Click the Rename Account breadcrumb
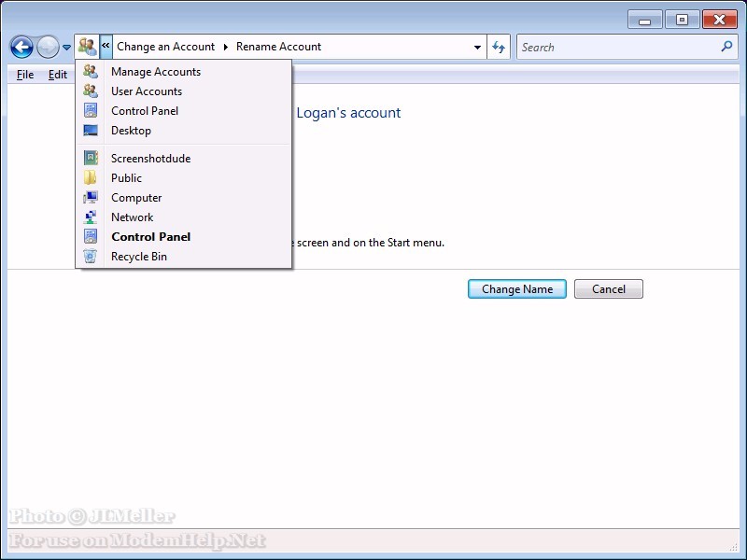This screenshot has height=560, width=747. pos(278,47)
